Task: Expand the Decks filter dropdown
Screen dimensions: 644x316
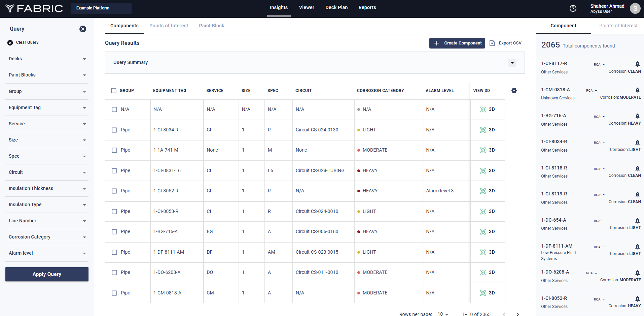Action: [x=84, y=59]
